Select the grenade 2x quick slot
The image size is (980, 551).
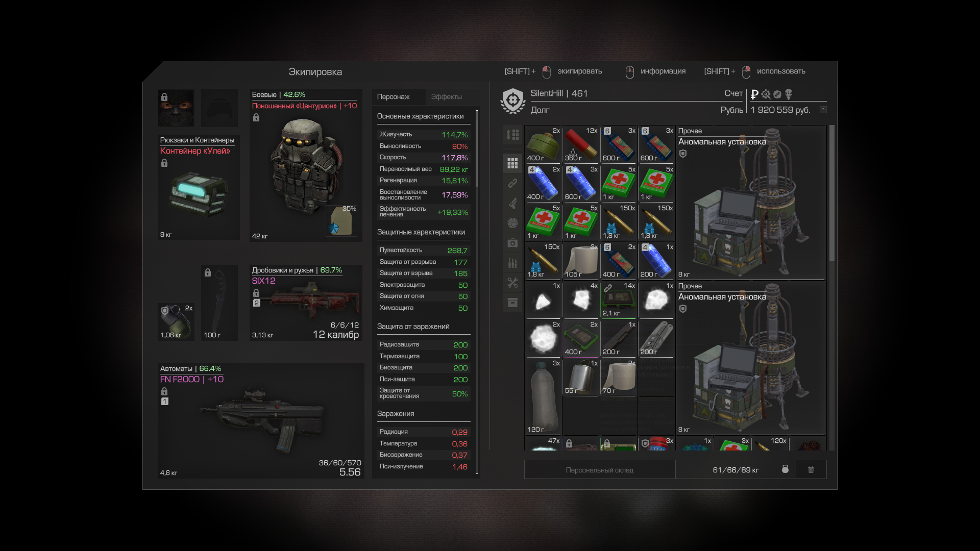click(x=176, y=322)
